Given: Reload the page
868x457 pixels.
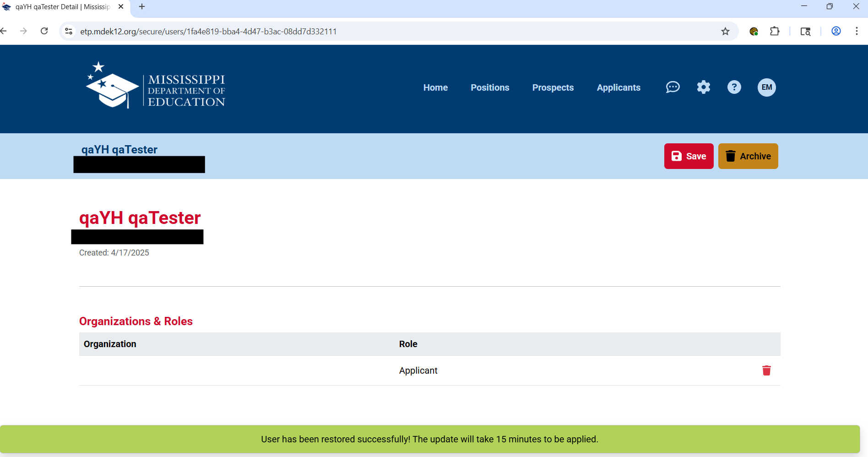Looking at the screenshot, I should click(x=44, y=31).
